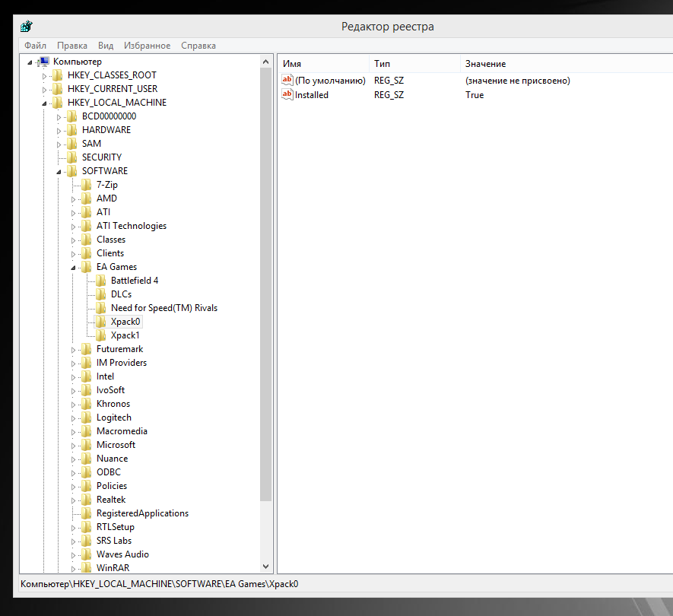Click the Значение column header
Image resolution: width=673 pixels, height=616 pixels.
(x=567, y=64)
